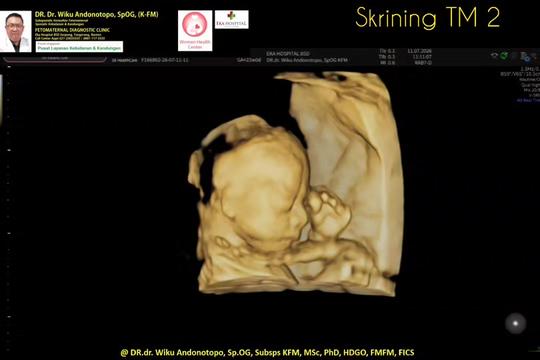
Task: Click the doctor's portrait photo
Action: pyautogui.click(x=15, y=31)
